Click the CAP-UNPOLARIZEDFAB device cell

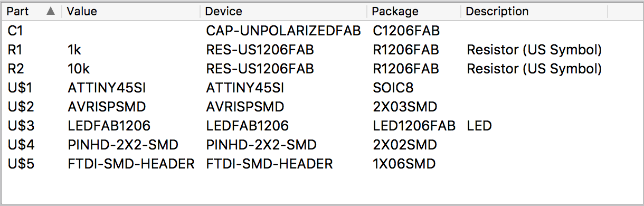tap(283, 31)
